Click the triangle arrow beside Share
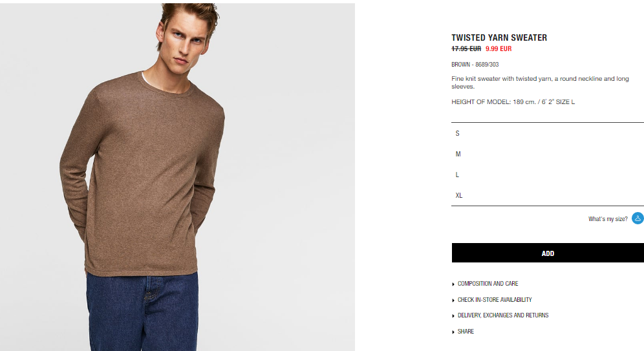Viewport: 644px width, 351px height. pyautogui.click(x=453, y=332)
